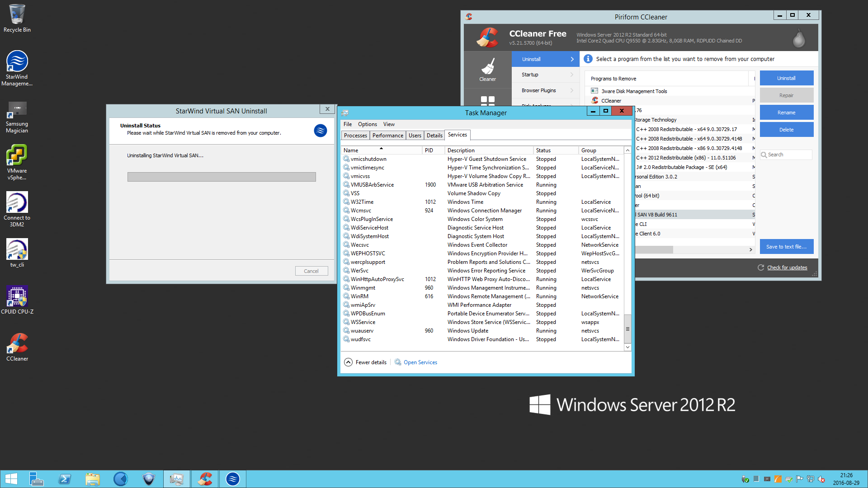Select the VMUSBArbService service row
Screen dimensions: 868x488
click(x=482, y=185)
